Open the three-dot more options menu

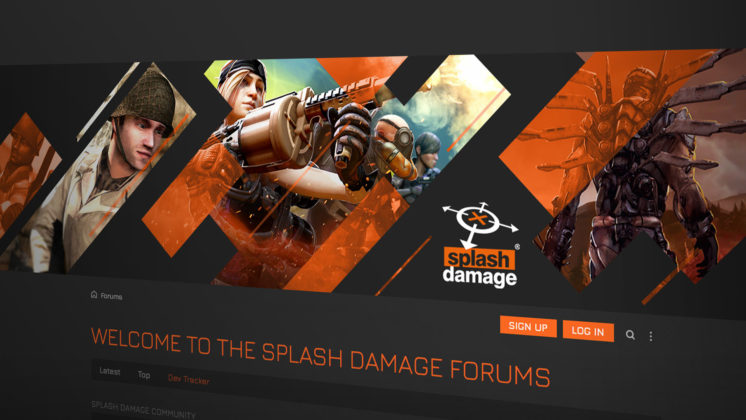coord(651,336)
